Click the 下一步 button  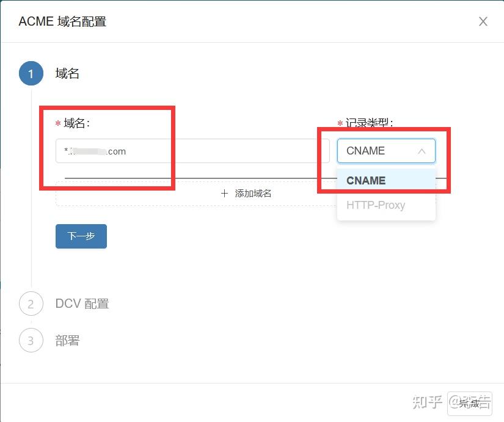coord(81,236)
